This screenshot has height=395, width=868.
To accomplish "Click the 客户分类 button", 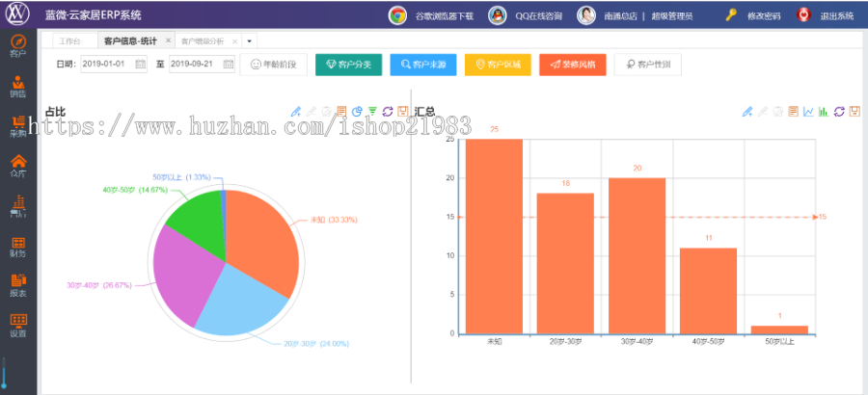I will [x=349, y=65].
